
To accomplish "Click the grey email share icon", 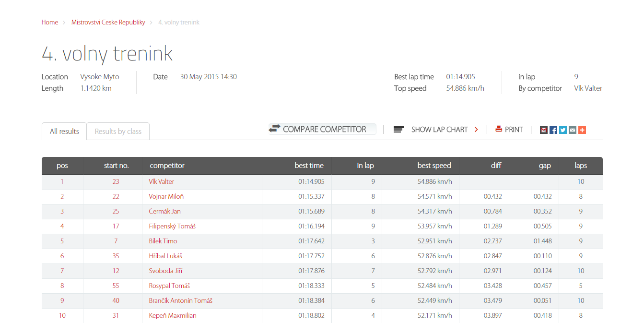I will click(573, 130).
